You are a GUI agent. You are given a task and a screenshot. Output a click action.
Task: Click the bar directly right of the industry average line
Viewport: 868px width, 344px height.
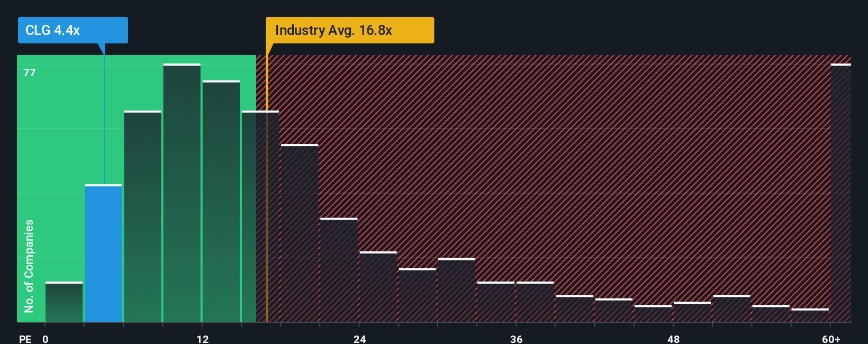300,233
